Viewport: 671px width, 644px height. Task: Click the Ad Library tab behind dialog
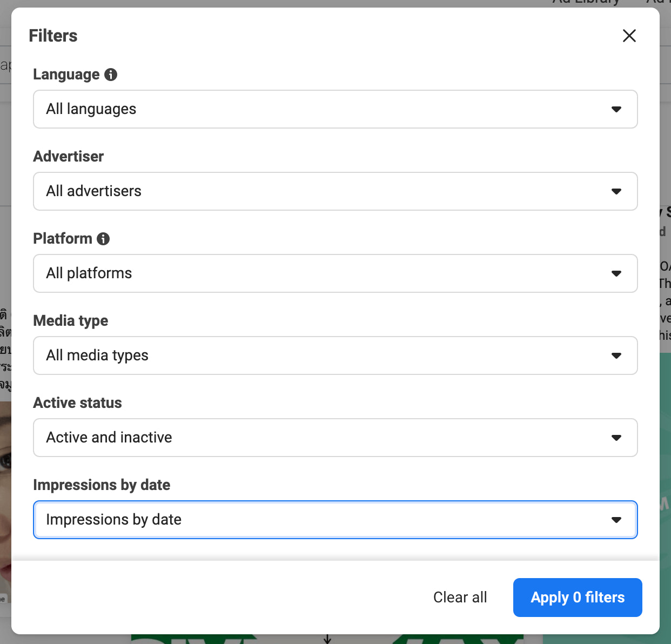[x=586, y=3]
